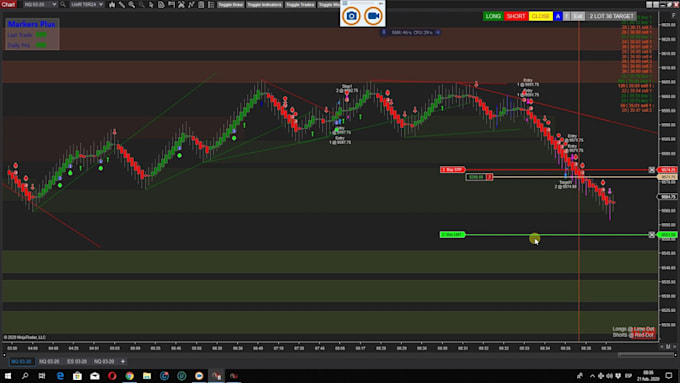Click the cross-shaped toolbar icon
This screenshot has height=383, width=680.
(x=181, y=5)
